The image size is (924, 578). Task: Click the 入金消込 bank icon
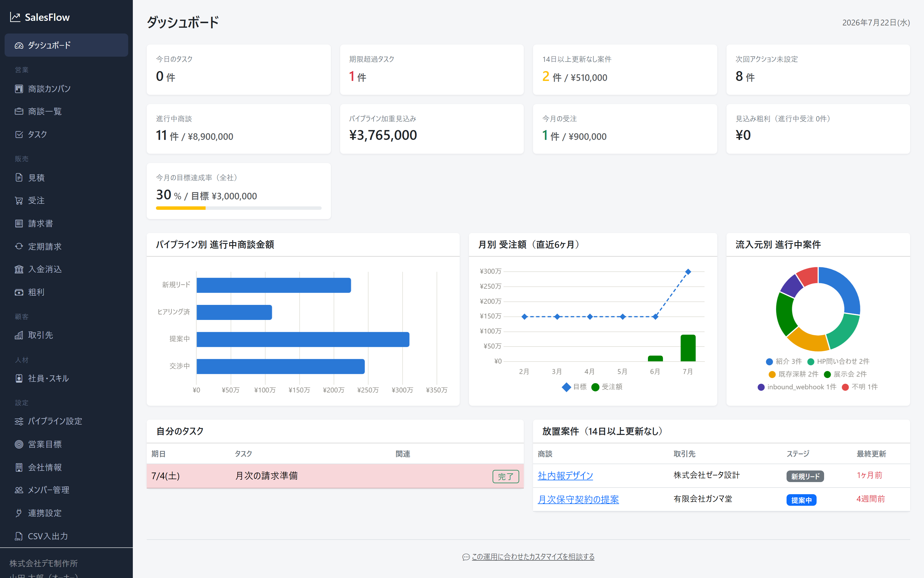tap(19, 269)
